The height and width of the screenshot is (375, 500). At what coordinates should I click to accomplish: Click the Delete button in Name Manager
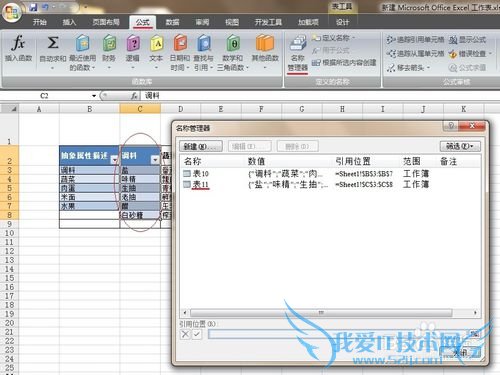pyautogui.click(x=297, y=146)
